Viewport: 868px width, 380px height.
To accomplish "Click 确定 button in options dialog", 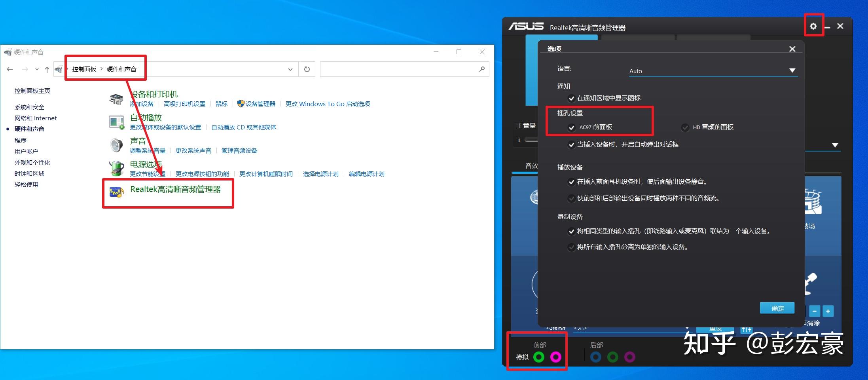I will click(777, 308).
